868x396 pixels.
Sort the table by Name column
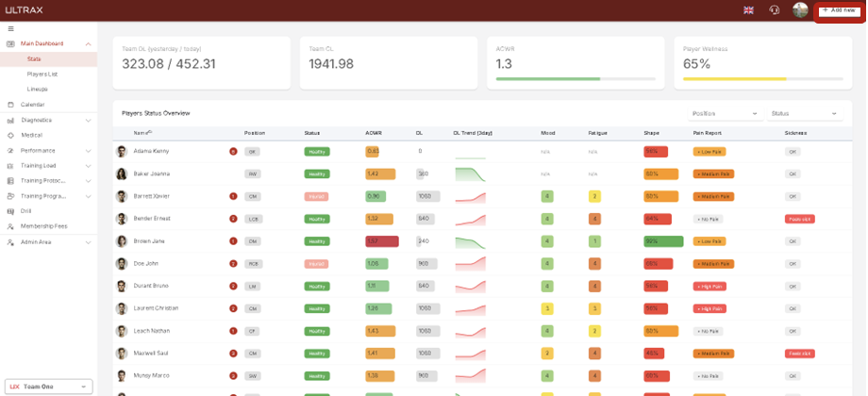click(x=142, y=133)
